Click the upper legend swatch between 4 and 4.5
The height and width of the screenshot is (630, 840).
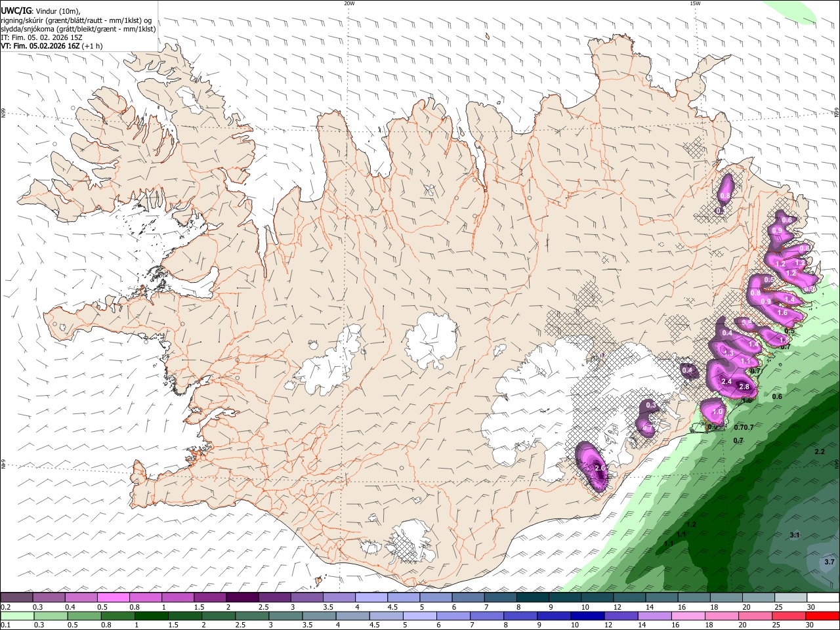pyautogui.click(x=371, y=597)
